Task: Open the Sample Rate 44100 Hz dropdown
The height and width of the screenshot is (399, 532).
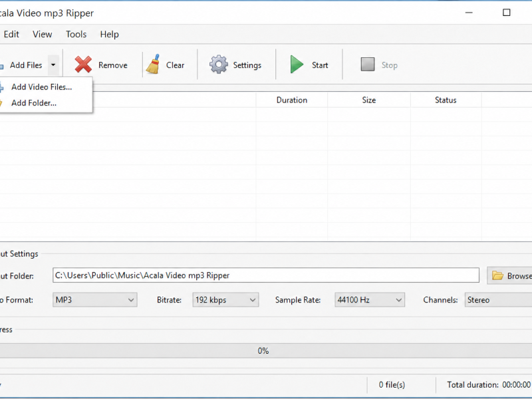Action: [370, 300]
